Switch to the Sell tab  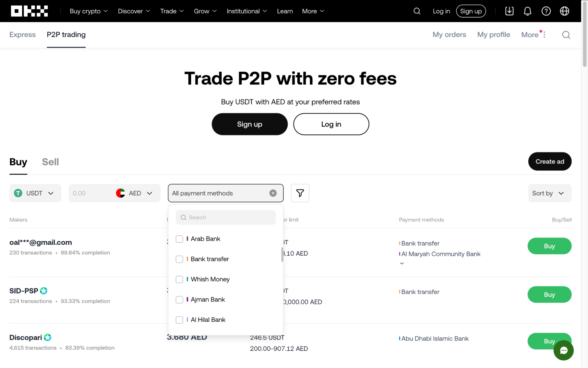click(50, 162)
